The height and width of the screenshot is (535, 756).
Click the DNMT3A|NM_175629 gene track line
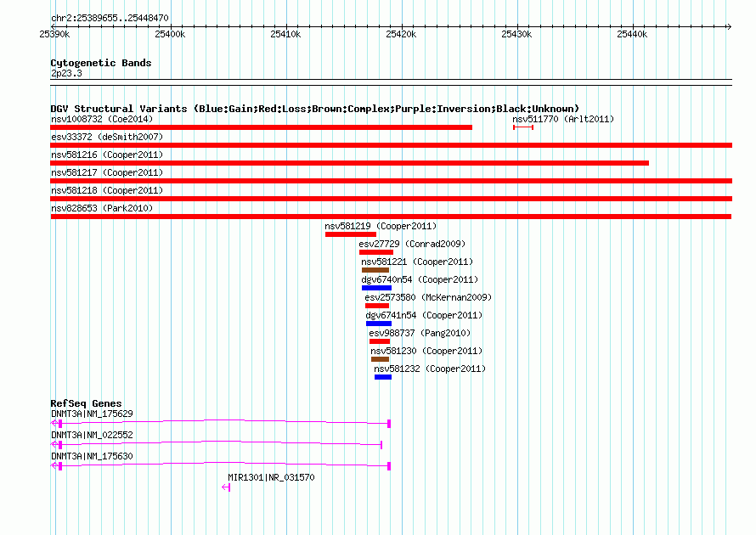pos(220,423)
